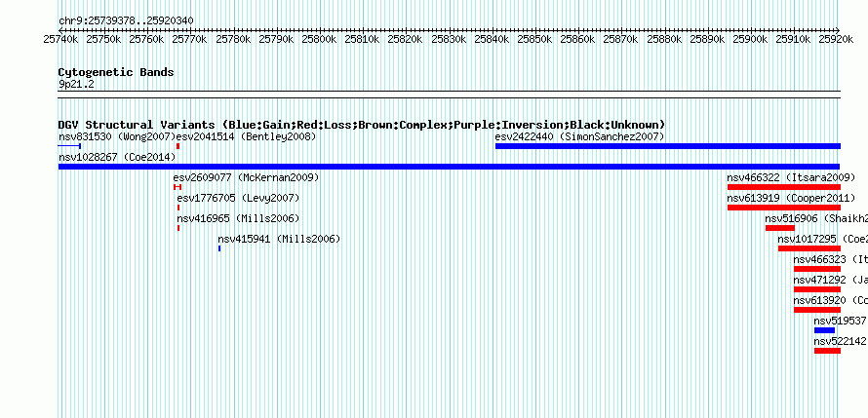Click the small blue nsv415941 gain glyph

coord(219,248)
